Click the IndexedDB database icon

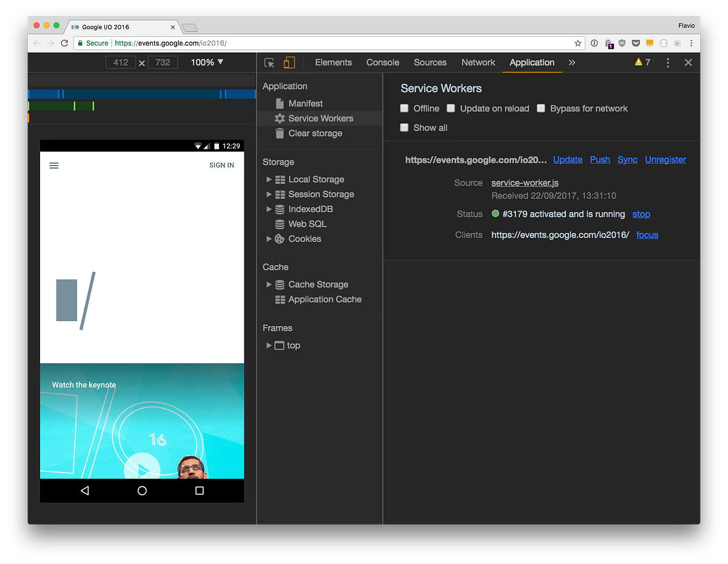(x=280, y=209)
